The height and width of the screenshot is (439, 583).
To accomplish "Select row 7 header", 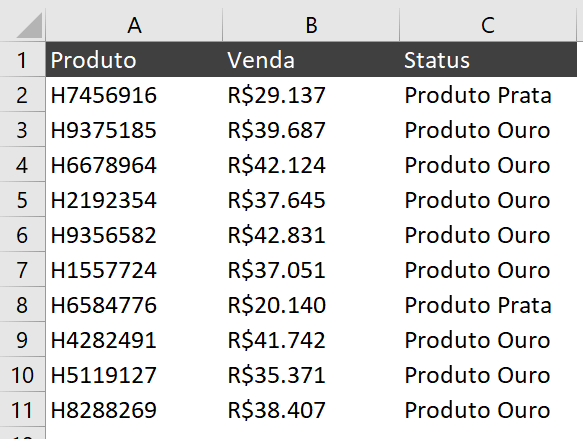I will tap(22, 269).
